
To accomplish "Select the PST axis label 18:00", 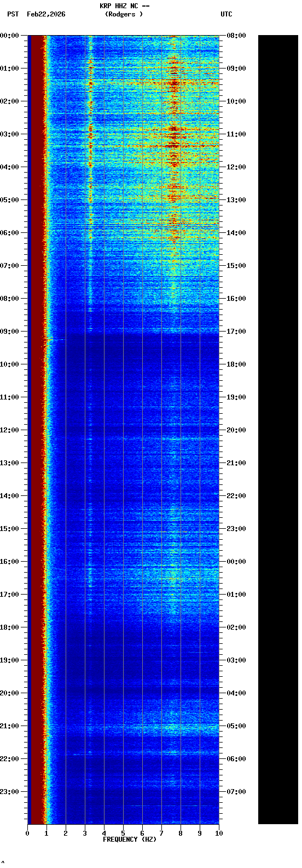I will coord(9,627).
